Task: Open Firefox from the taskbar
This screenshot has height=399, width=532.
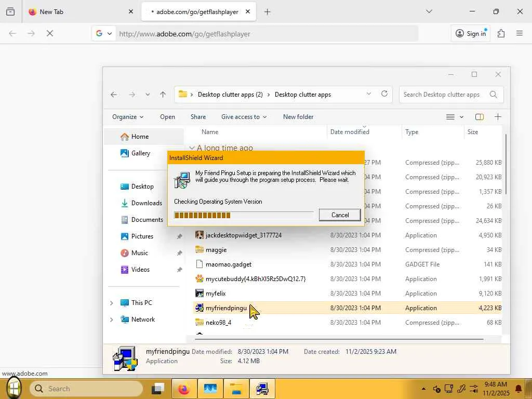Action: click(184, 389)
